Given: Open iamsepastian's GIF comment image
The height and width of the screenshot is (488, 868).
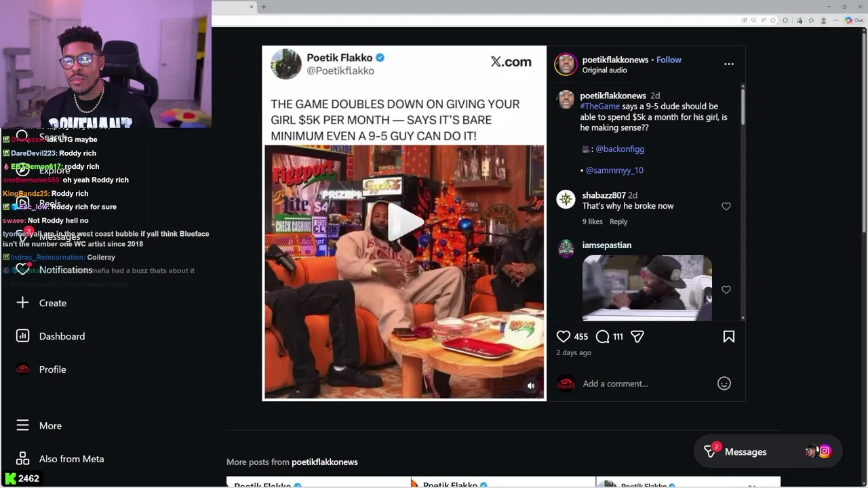Looking at the screenshot, I should pyautogui.click(x=647, y=287).
